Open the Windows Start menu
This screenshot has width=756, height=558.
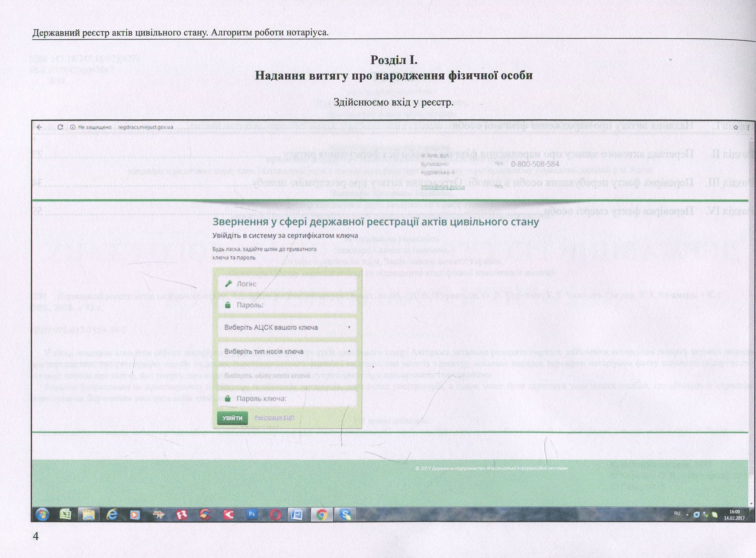pyautogui.click(x=42, y=514)
